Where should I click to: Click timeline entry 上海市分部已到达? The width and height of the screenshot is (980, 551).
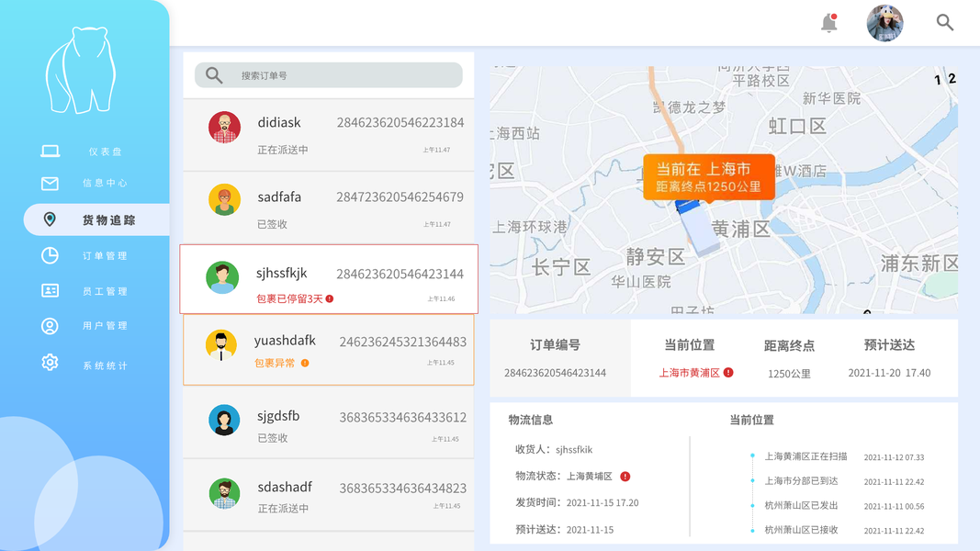tap(801, 481)
